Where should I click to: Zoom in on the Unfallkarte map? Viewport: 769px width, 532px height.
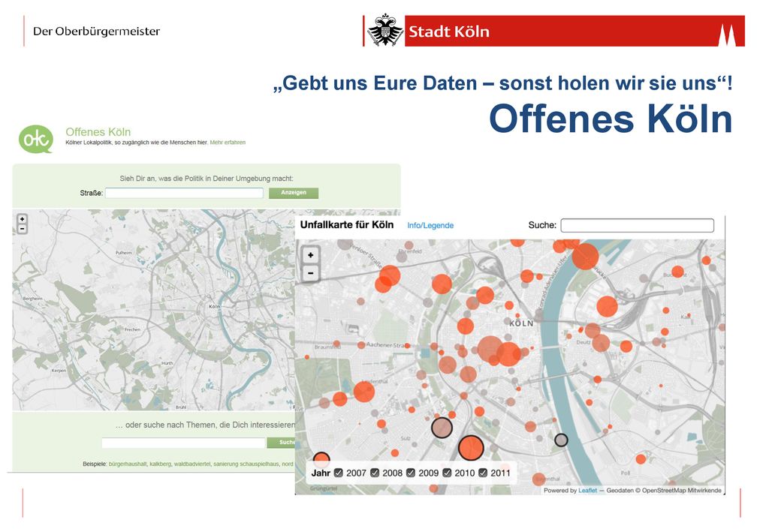click(x=310, y=255)
